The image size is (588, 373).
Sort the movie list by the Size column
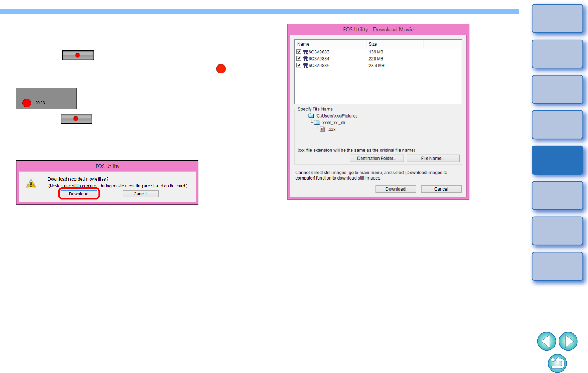coord(395,44)
